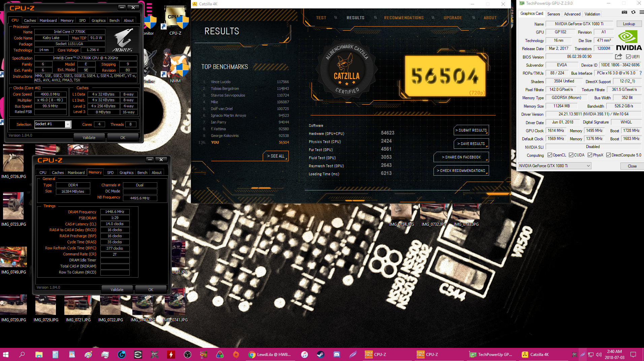Image resolution: width=644 pixels, height=361 pixels.
Task: Click the 'Vince Lucido' benchmark row
Action: click(x=246, y=82)
